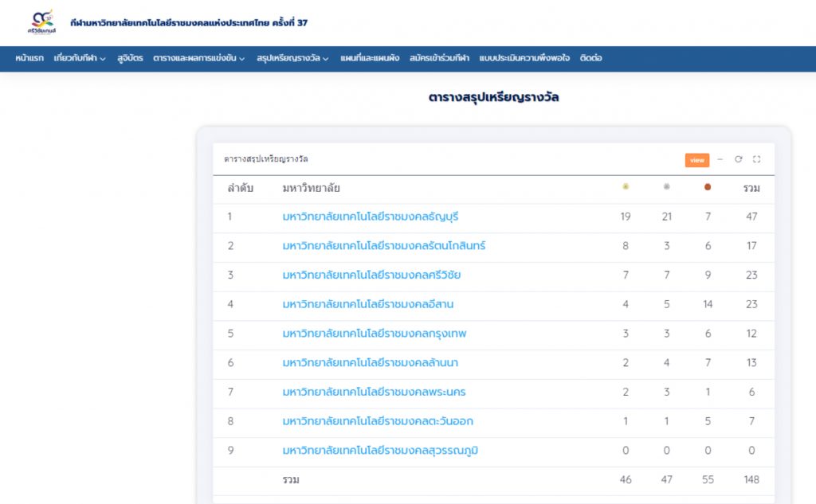This screenshot has width=816, height=504.
Task: Open the สมัครเข้าร่วมกีฬา registration page
Action: tap(439, 58)
